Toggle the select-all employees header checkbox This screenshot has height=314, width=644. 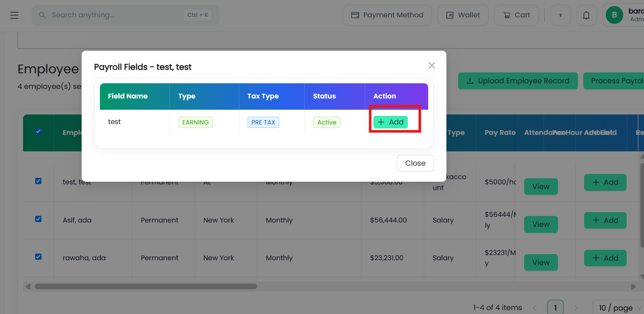coord(38,131)
